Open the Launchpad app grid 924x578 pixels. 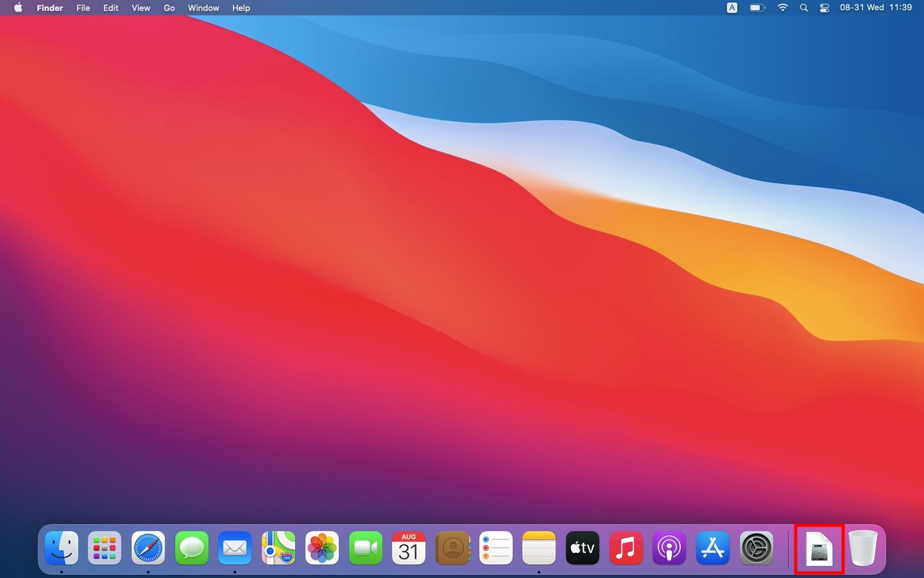pyautogui.click(x=105, y=548)
